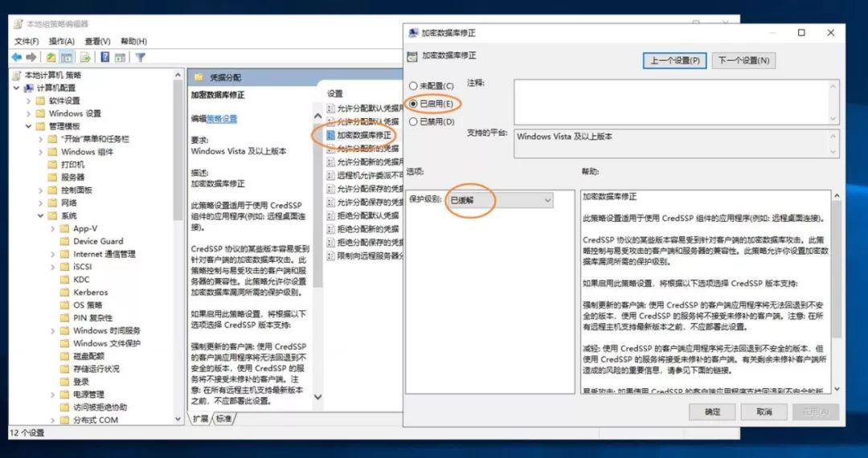Click the Device Guard folder icon
868x458 pixels.
65,241
